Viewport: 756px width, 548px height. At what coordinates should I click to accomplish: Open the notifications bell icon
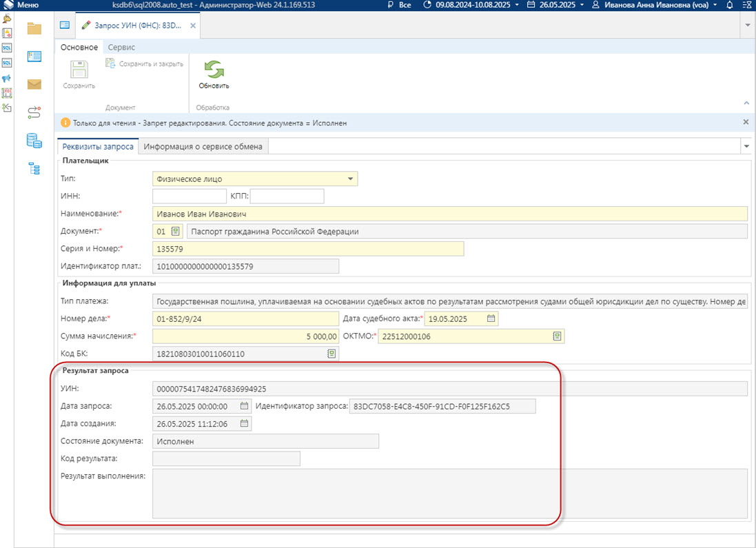[x=730, y=5]
